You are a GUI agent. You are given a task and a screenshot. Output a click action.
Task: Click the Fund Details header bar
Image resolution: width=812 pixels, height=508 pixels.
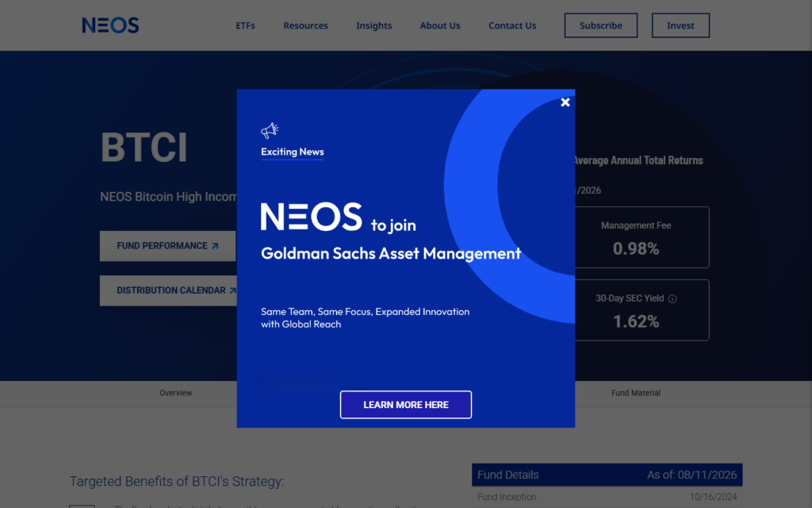607,475
